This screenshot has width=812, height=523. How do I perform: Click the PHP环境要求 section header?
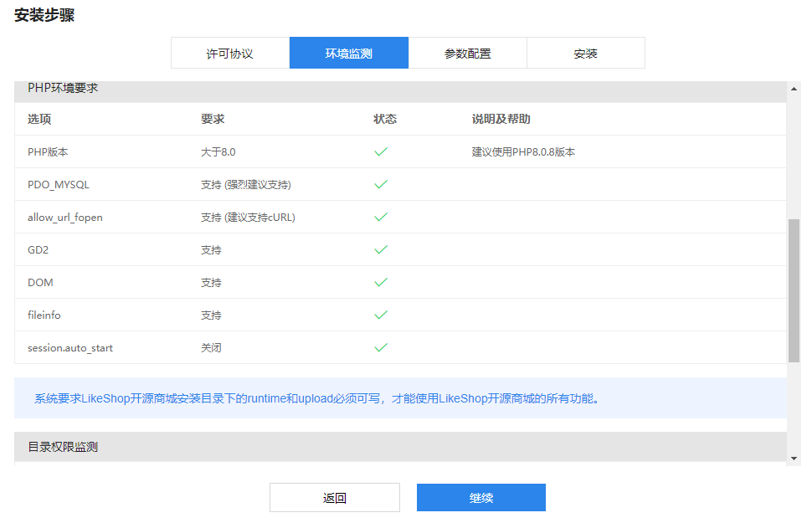(x=400, y=90)
